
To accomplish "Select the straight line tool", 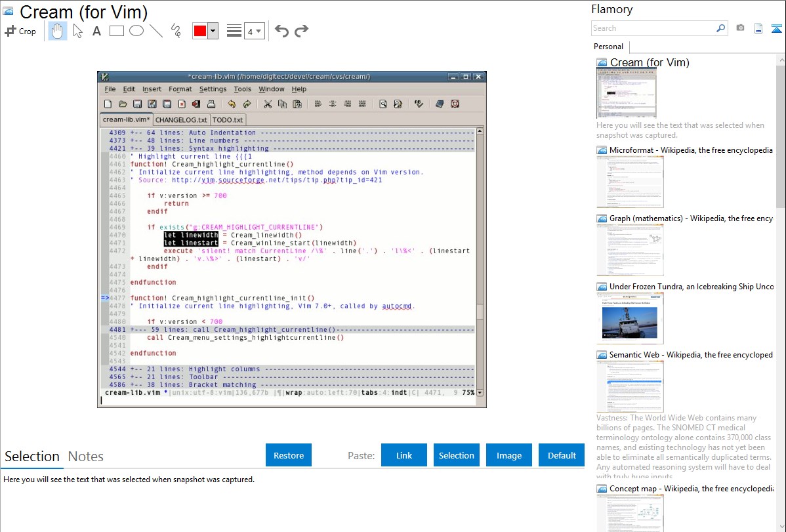I will [156, 31].
